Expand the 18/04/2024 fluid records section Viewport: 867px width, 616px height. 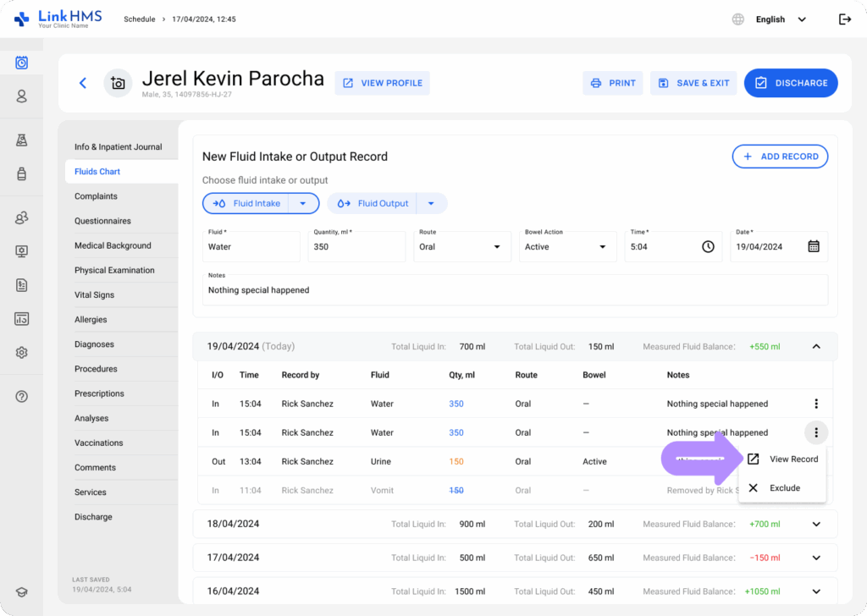815,524
